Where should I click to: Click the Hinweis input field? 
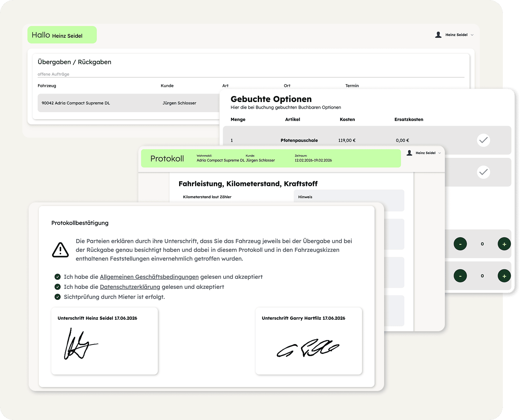pos(349,203)
